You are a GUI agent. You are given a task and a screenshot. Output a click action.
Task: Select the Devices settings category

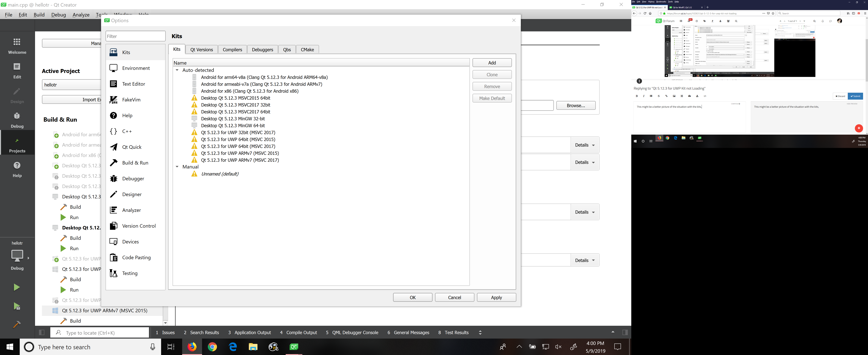point(131,241)
